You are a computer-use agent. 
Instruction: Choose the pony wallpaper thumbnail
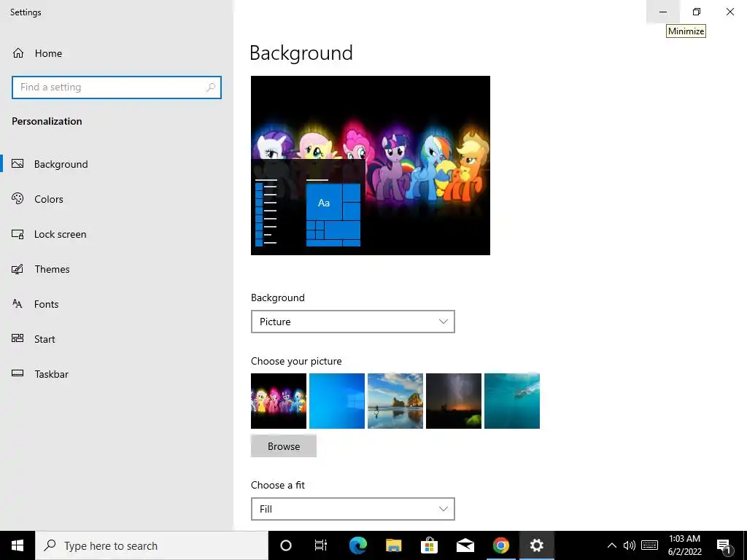pyautogui.click(x=279, y=401)
